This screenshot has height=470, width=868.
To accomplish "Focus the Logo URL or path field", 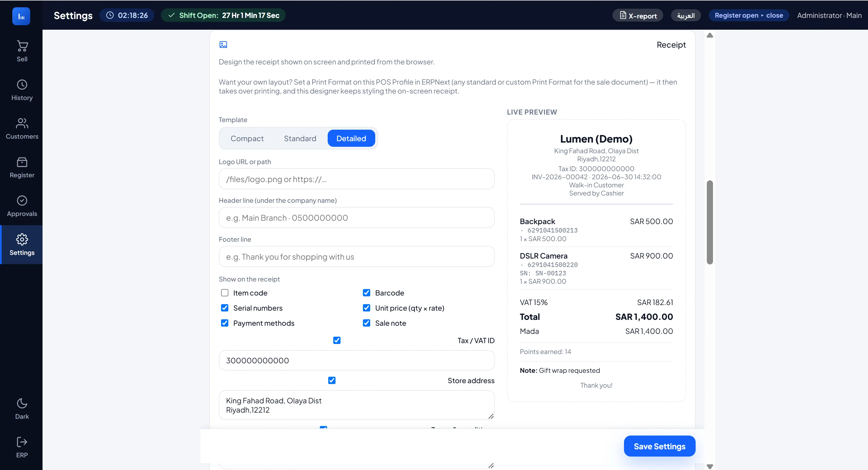I will point(356,179).
